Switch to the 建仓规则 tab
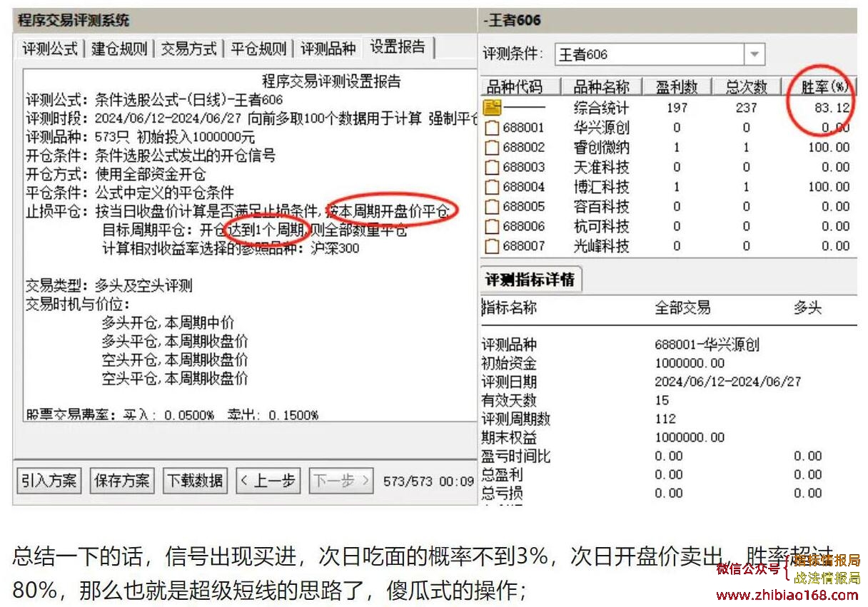The height and width of the screenshot is (607, 868). [x=119, y=49]
